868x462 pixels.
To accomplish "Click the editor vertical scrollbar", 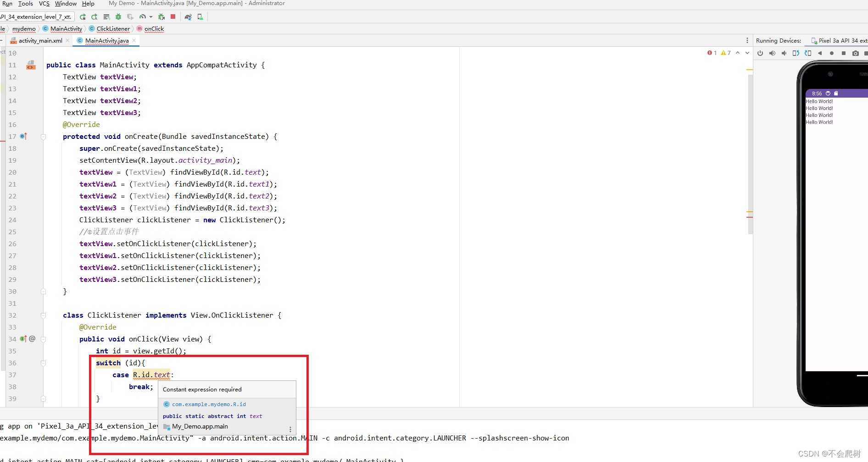I will [750, 154].
